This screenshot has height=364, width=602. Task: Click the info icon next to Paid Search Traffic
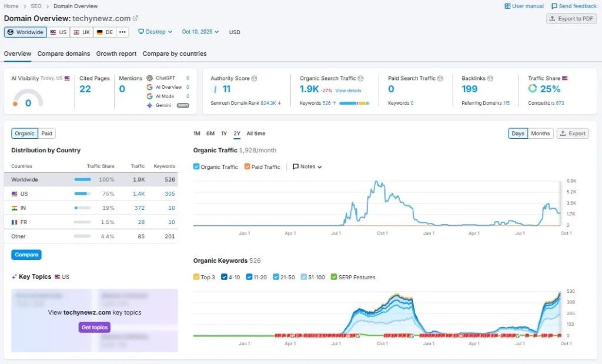(x=440, y=78)
